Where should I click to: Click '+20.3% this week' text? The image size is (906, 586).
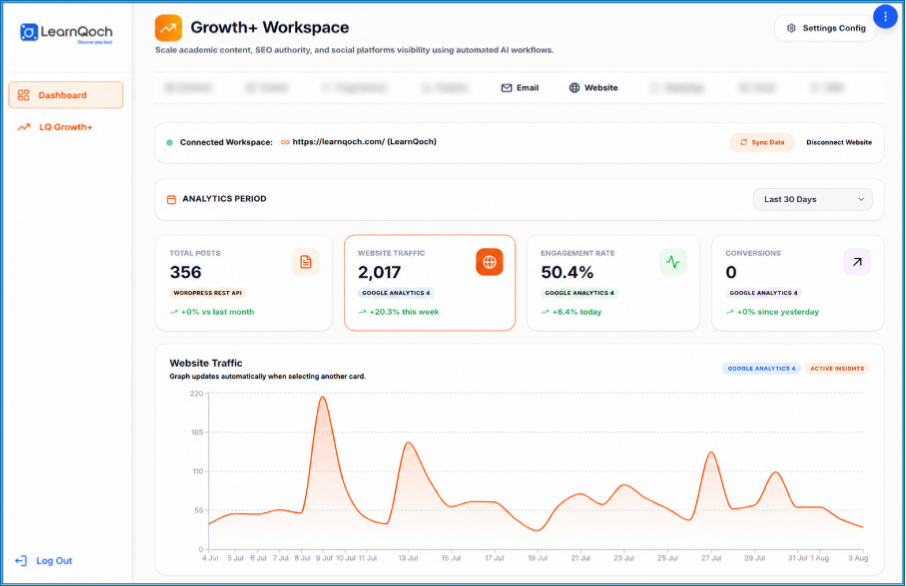(x=404, y=312)
